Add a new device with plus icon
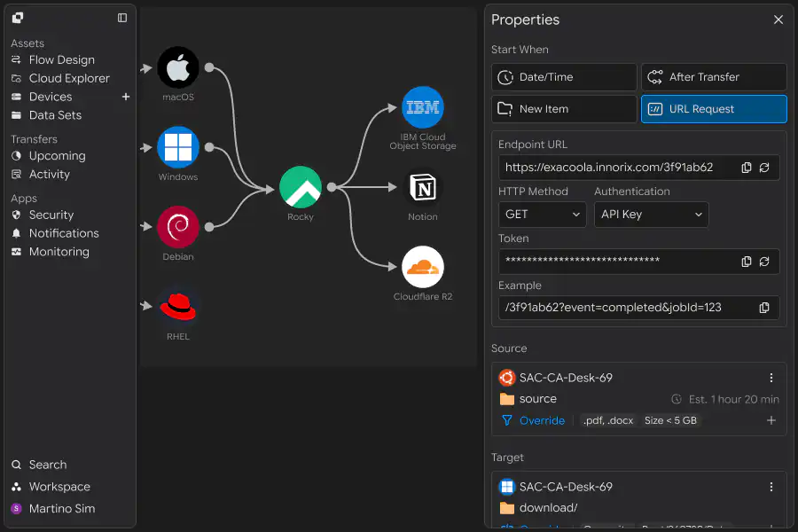 pos(126,97)
